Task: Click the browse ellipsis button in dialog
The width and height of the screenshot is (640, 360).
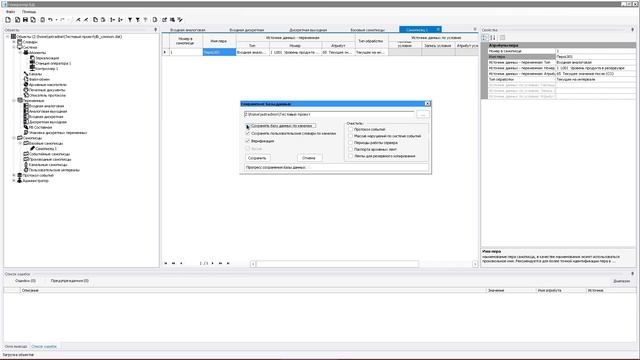Action: pyautogui.click(x=423, y=115)
